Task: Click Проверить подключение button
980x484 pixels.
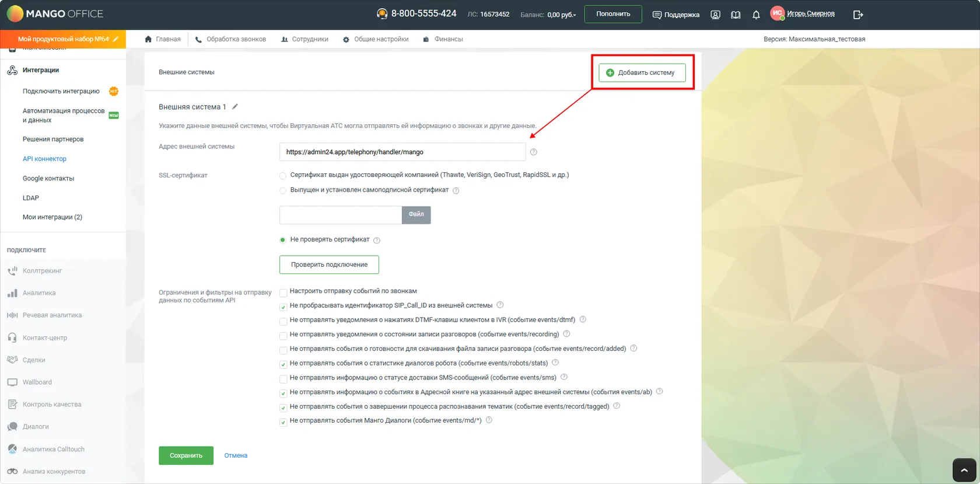Action: 329,264
